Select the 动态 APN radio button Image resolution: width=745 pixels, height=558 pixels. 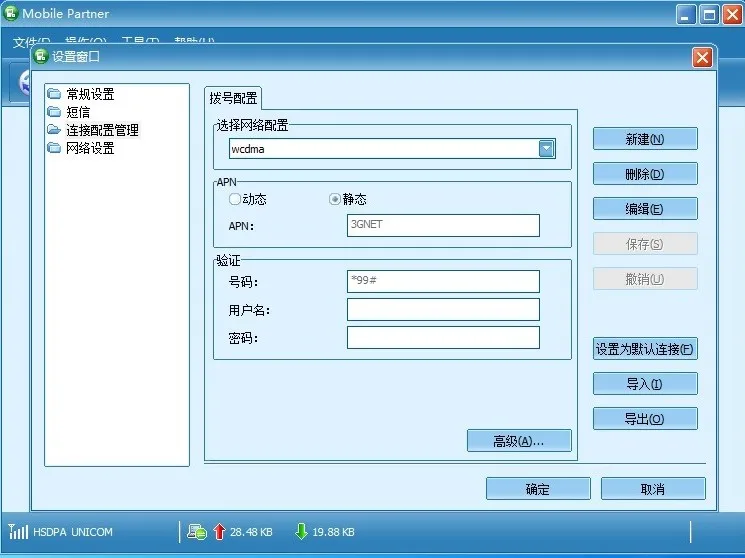click(x=234, y=199)
